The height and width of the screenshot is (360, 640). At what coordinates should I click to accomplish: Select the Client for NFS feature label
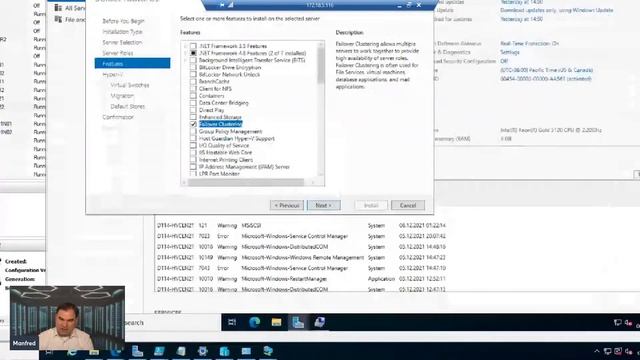coord(215,89)
